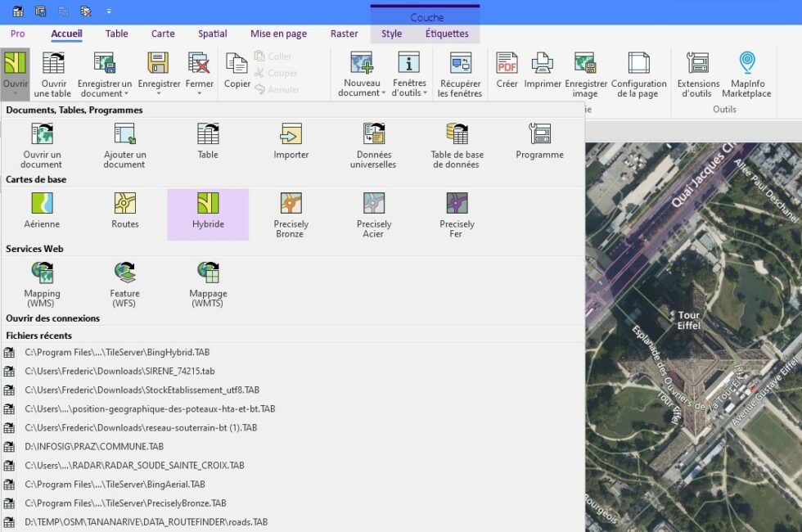Screen dimensions: 802x532
Task: Create a PDF with Créer
Action: [506, 73]
